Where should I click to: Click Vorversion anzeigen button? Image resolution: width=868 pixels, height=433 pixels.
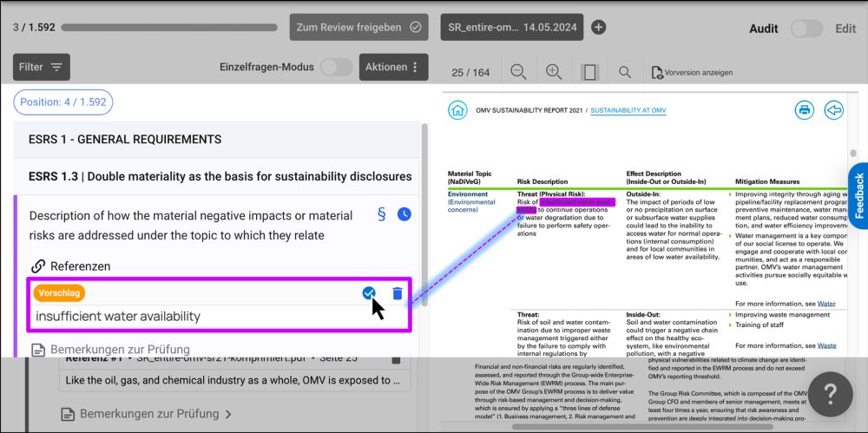692,72
